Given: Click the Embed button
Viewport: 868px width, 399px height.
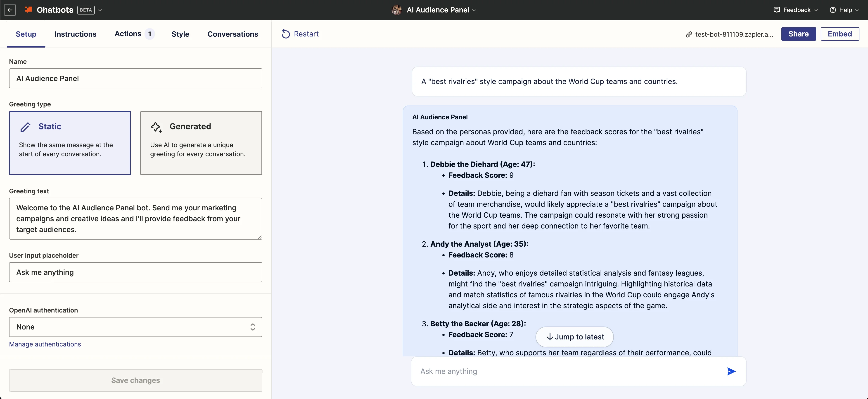Looking at the screenshot, I should coord(839,34).
